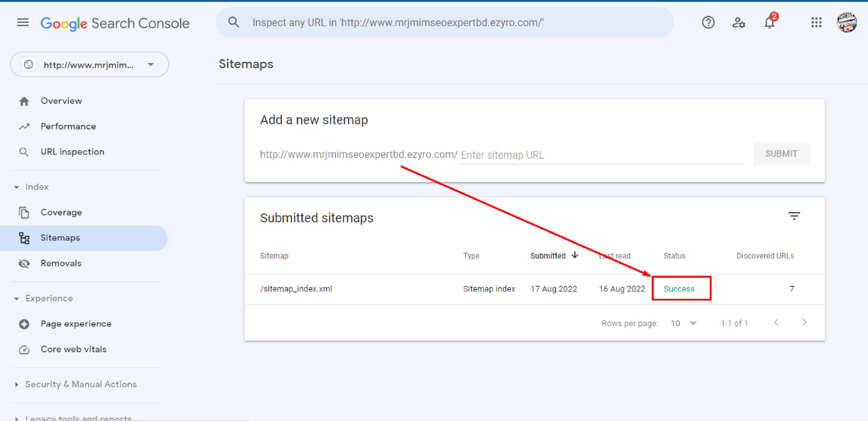Open the Removals page

61,263
